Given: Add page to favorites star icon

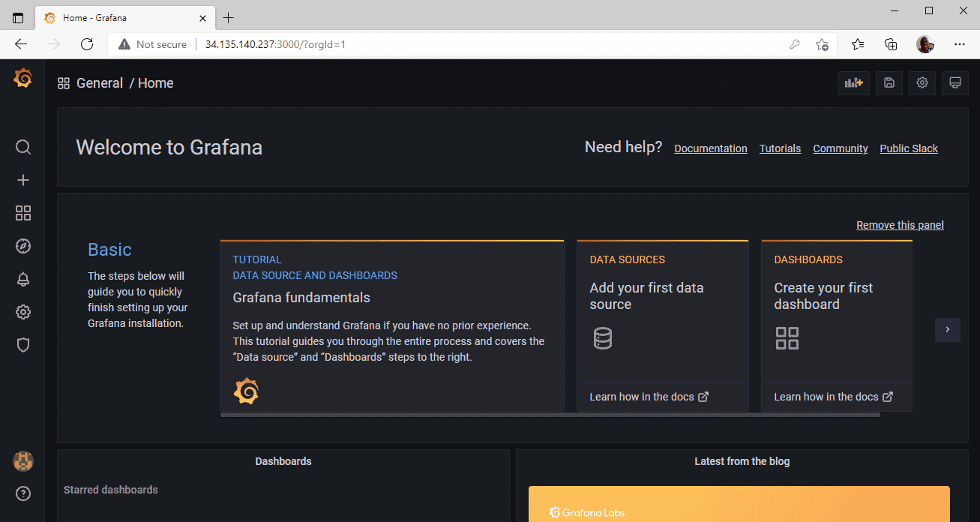Looking at the screenshot, I should coord(823,44).
